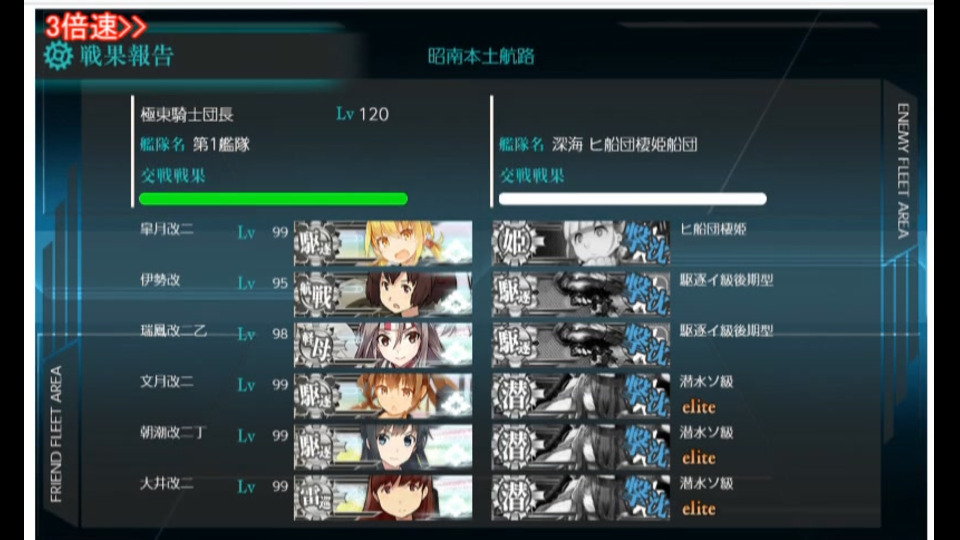Click the FRIEND FLEET AREA side label

click(x=56, y=434)
